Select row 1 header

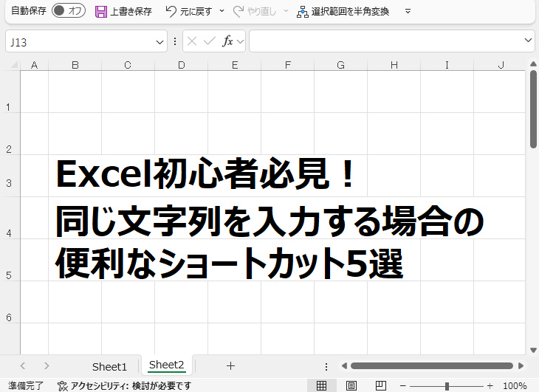[10, 92]
